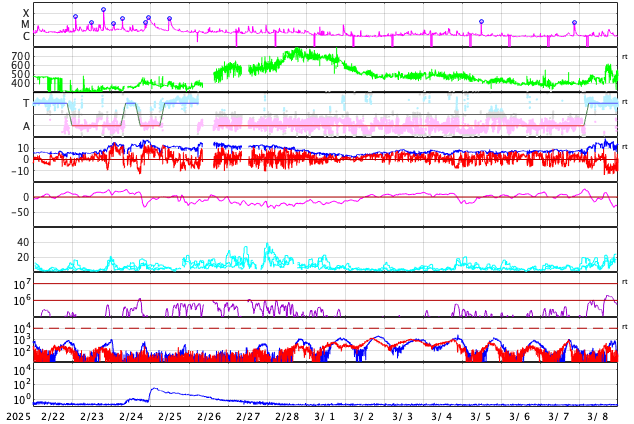Click the 3/ 7 date label
This screenshot has width=634, height=424.
tap(559, 417)
